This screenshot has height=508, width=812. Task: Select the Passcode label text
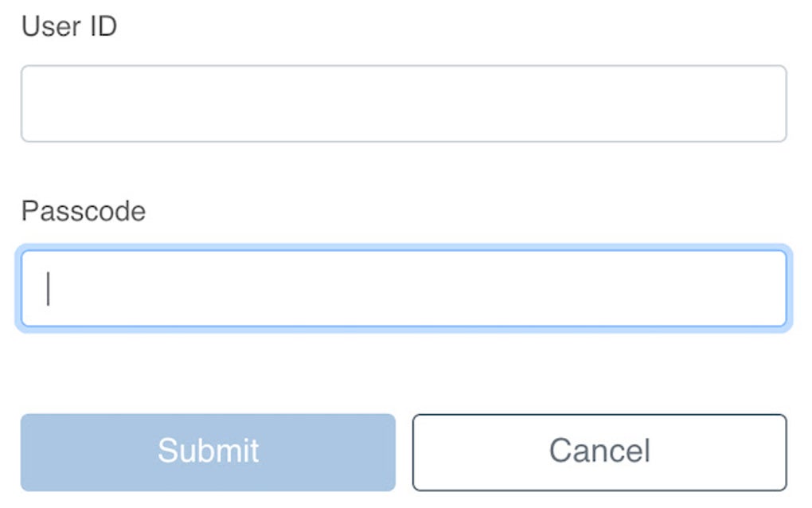(x=84, y=211)
